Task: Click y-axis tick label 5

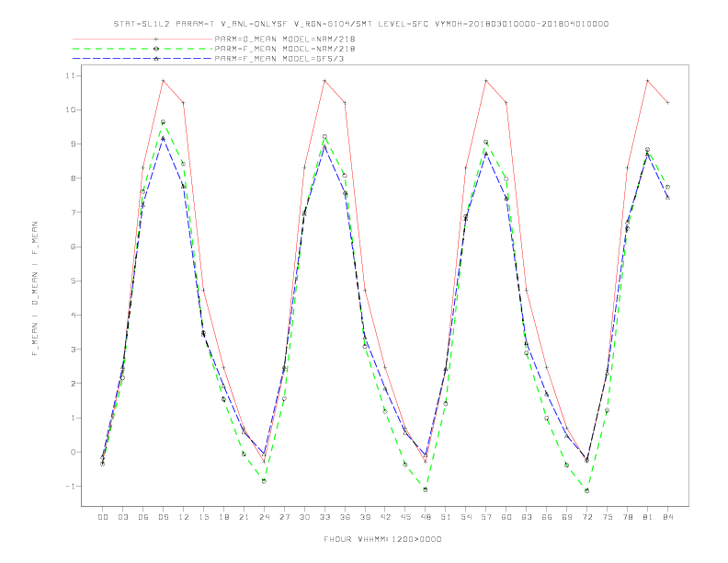Action: point(74,281)
